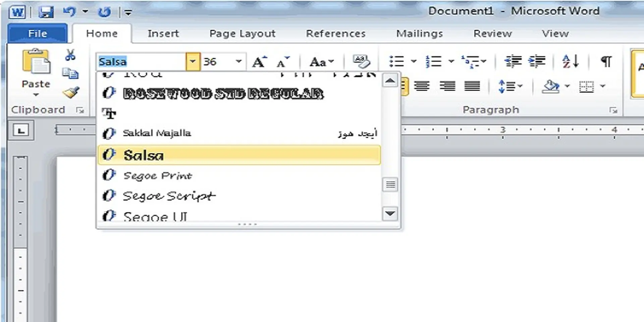The width and height of the screenshot is (644, 322).
Task: Click the Copy icon in Clipboard group
Action: [70, 74]
